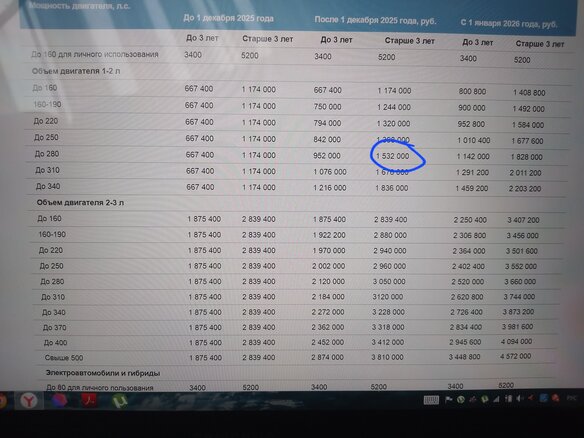Select the value 1 076 000
The image size is (584, 438).
(x=330, y=172)
